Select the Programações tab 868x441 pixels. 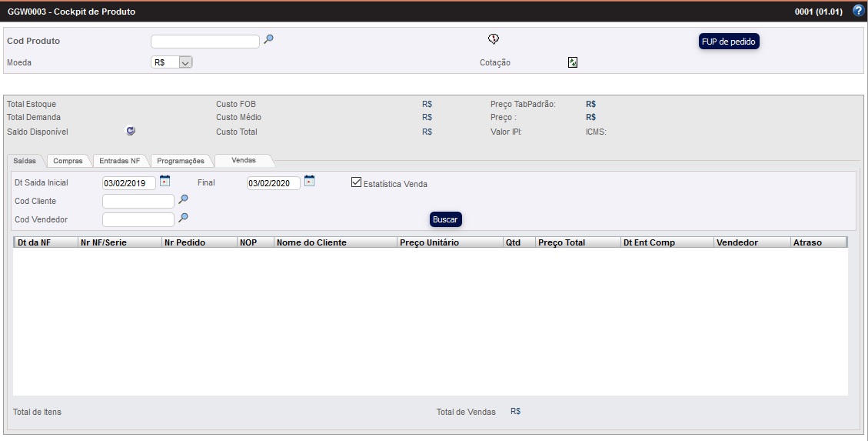point(181,161)
